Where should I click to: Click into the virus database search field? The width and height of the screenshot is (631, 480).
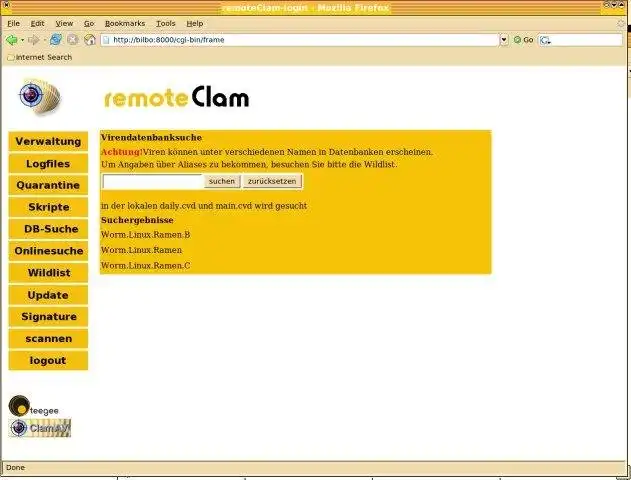(153, 181)
